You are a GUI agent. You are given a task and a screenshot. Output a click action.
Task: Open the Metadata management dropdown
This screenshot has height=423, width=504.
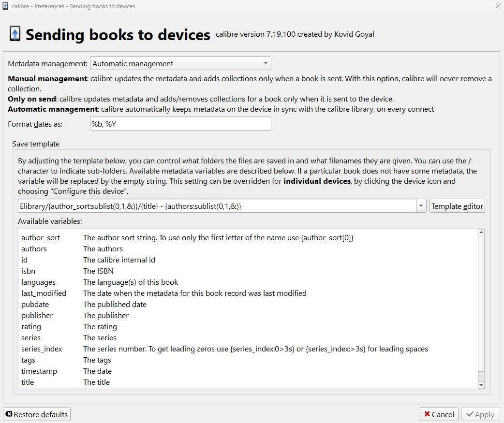[180, 63]
